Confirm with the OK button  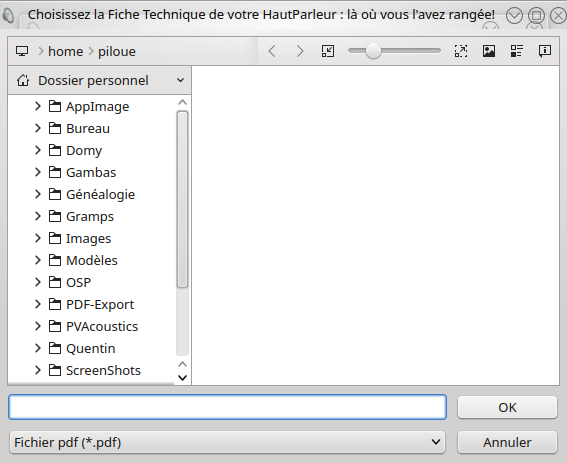coord(507,407)
